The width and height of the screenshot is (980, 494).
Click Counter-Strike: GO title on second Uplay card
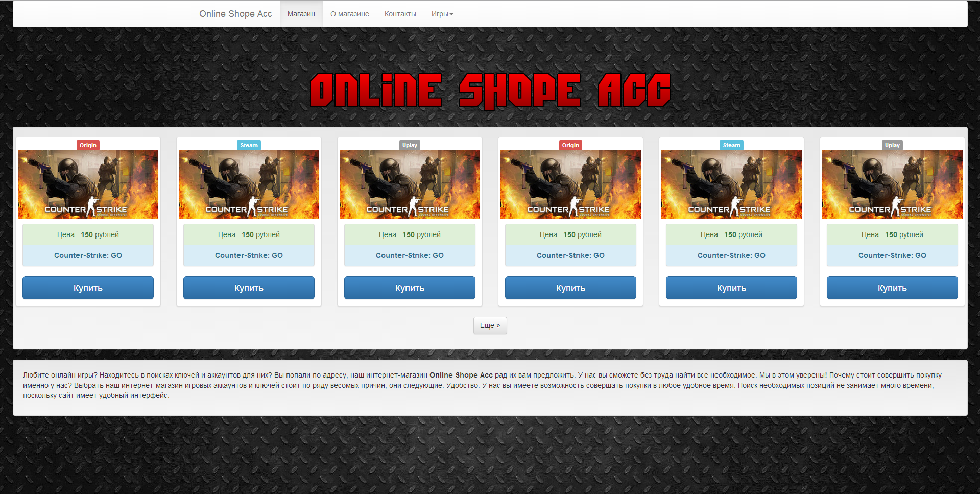pyautogui.click(x=892, y=255)
